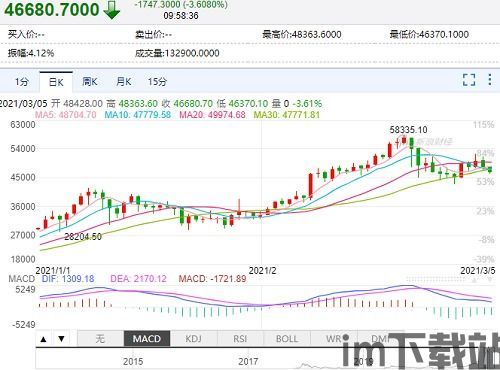
Task: Switch indicator to WR
Action: point(334,339)
